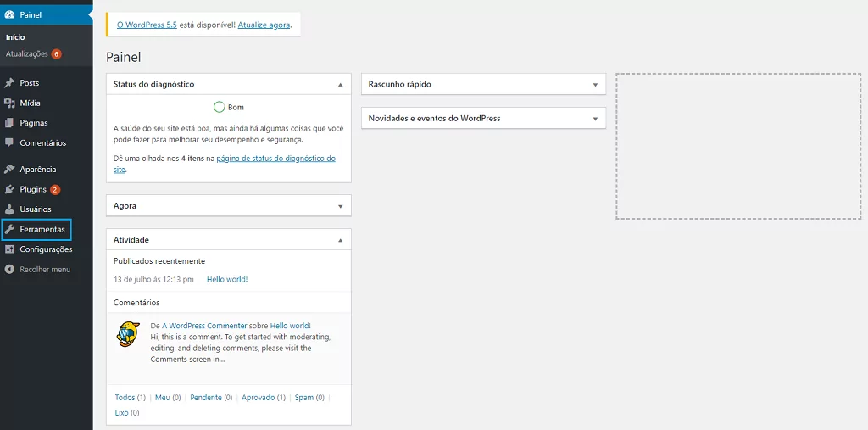
Task: Open Hello world! link in comment
Action: click(x=290, y=326)
